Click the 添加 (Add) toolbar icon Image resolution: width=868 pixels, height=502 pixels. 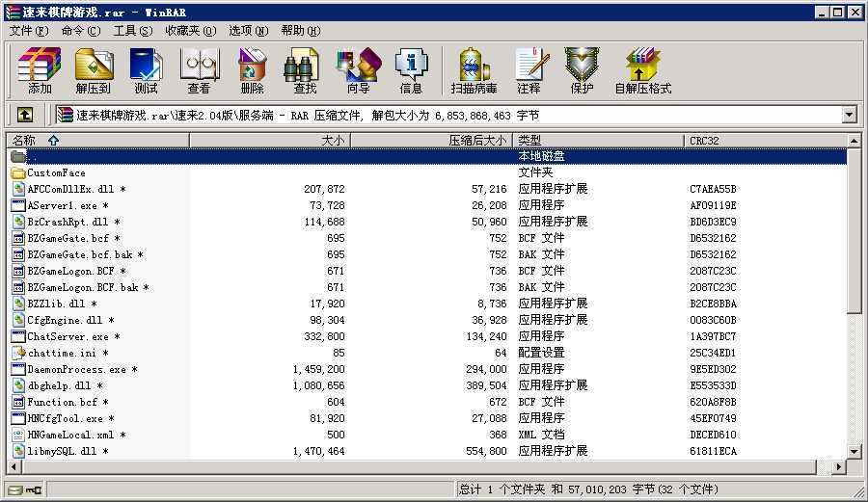click(40, 70)
